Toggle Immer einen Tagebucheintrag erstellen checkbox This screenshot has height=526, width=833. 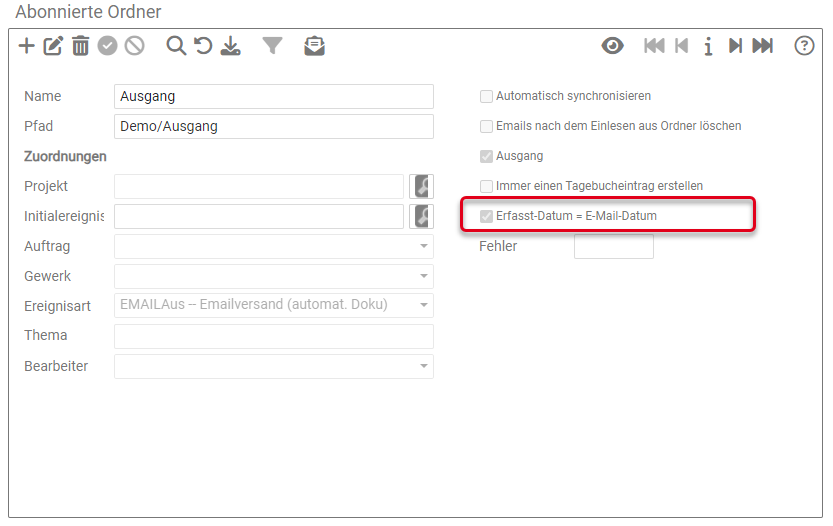click(487, 187)
